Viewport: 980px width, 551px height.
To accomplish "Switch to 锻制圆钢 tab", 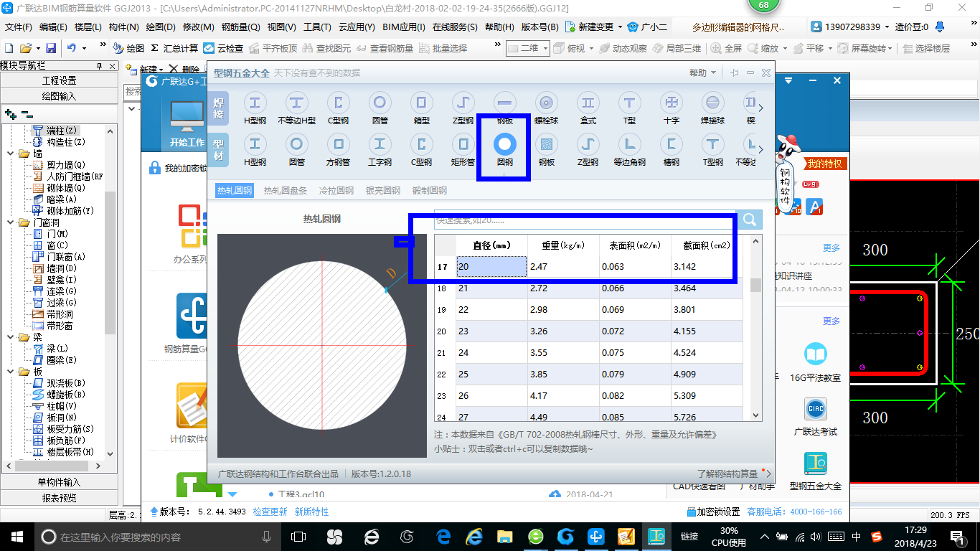I will click(x=429, y=190).
